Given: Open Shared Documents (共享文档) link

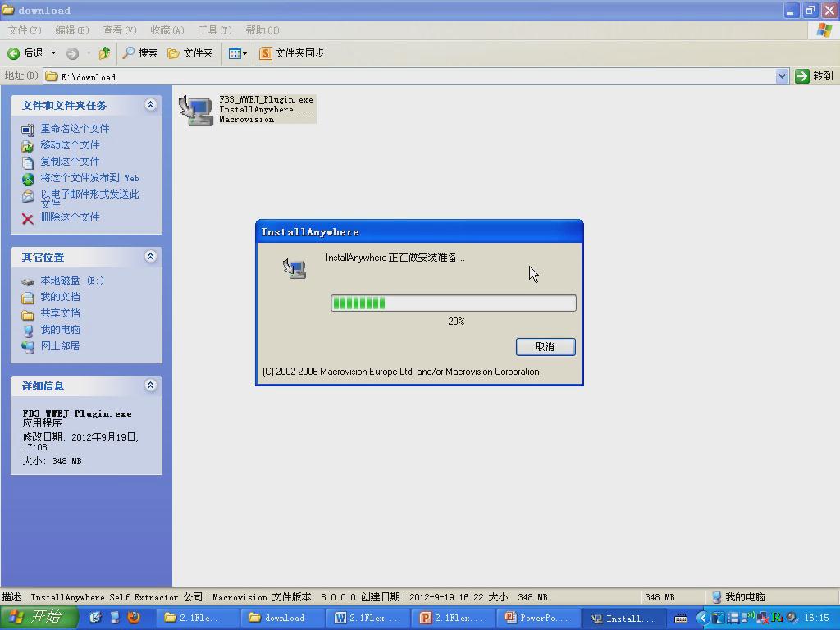Looking at the screenshot, I should point(60,313).
